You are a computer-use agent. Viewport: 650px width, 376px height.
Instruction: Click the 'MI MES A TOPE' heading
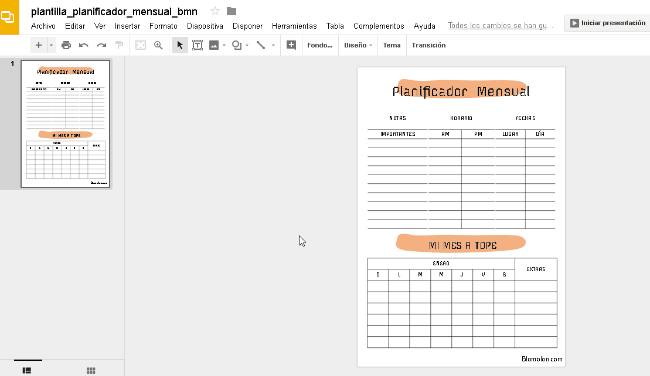pos(462,245)
